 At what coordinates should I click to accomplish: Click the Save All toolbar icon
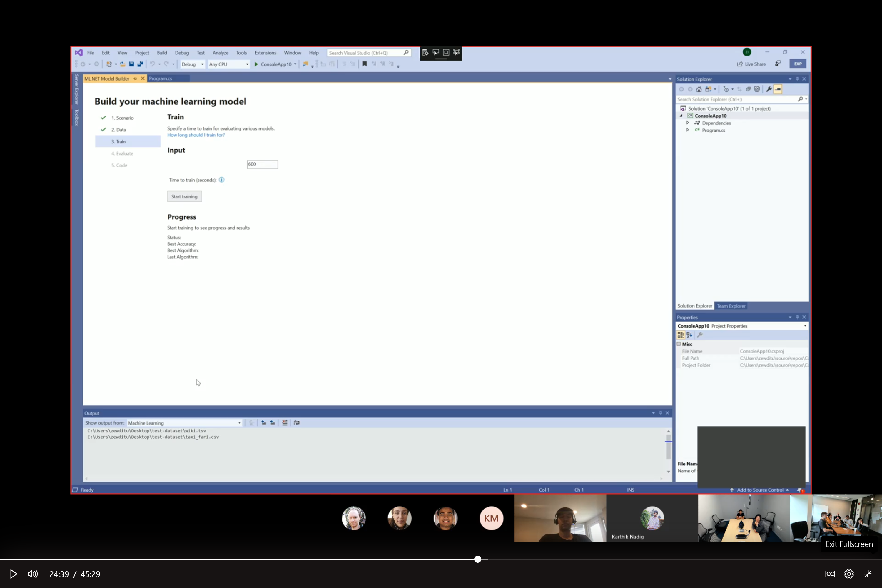point(140,64)
